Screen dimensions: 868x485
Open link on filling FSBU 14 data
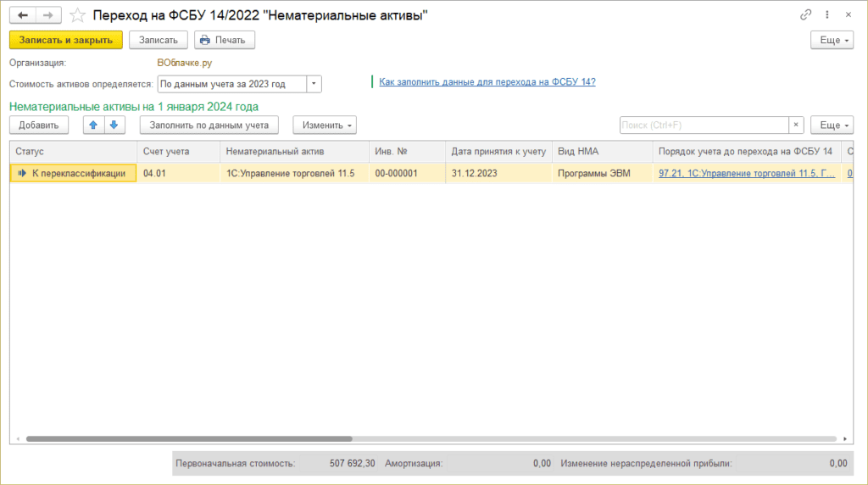pos(487,82)
